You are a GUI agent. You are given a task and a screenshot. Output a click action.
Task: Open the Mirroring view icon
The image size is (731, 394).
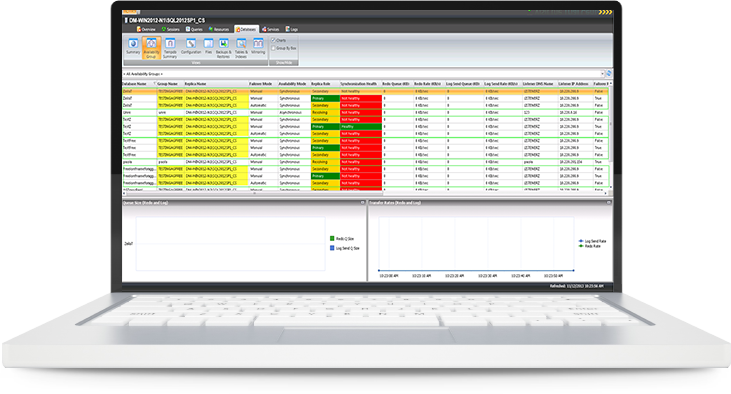[x=258, y=46]
